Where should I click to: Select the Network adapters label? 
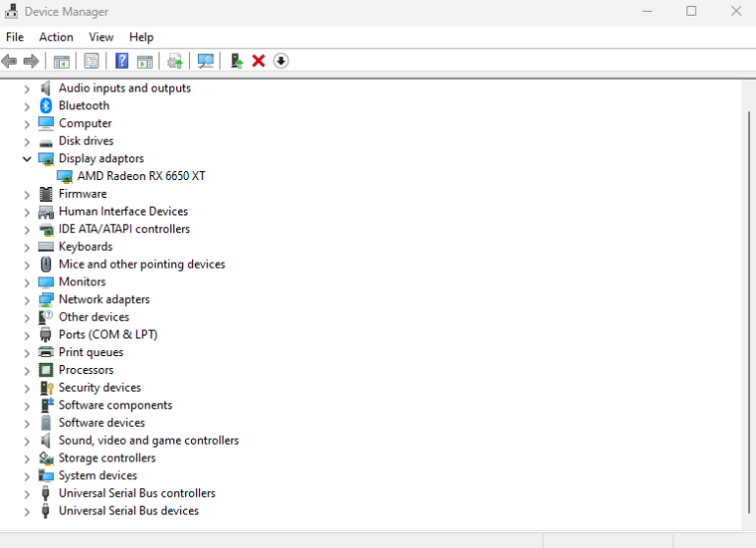pyautogui.click(x=104, y=299)
